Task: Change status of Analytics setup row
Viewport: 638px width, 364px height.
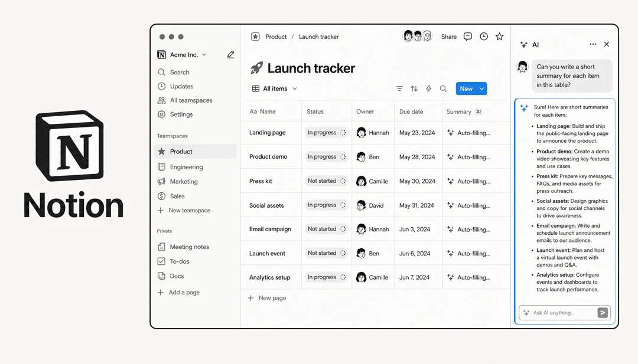Action: coord(326,277)
